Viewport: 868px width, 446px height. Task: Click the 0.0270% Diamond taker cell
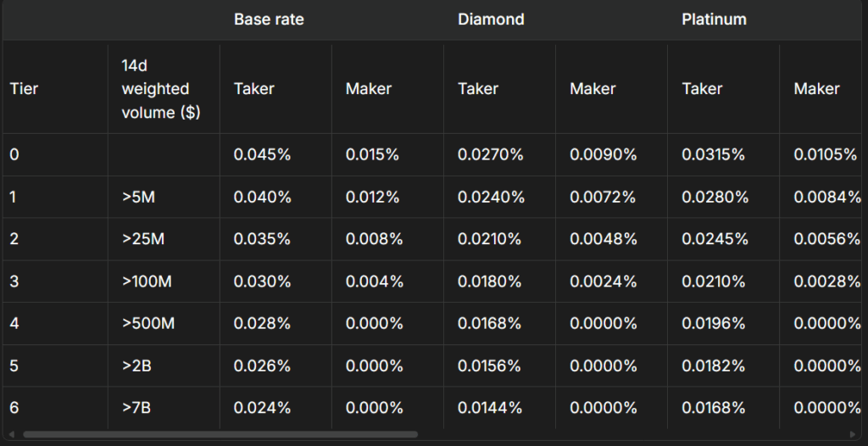point(491,154)
